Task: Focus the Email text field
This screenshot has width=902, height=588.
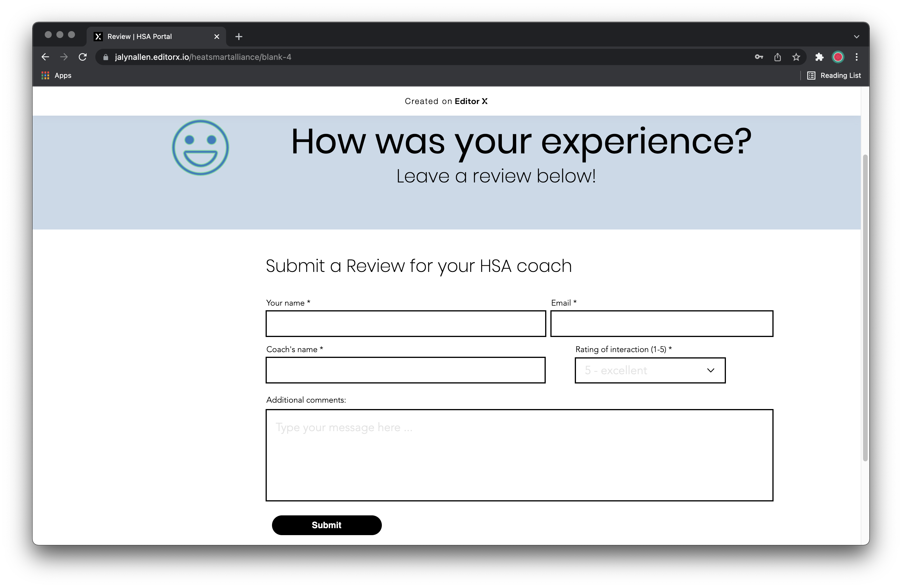Action: pyautogui.click(x=661, y=324)
